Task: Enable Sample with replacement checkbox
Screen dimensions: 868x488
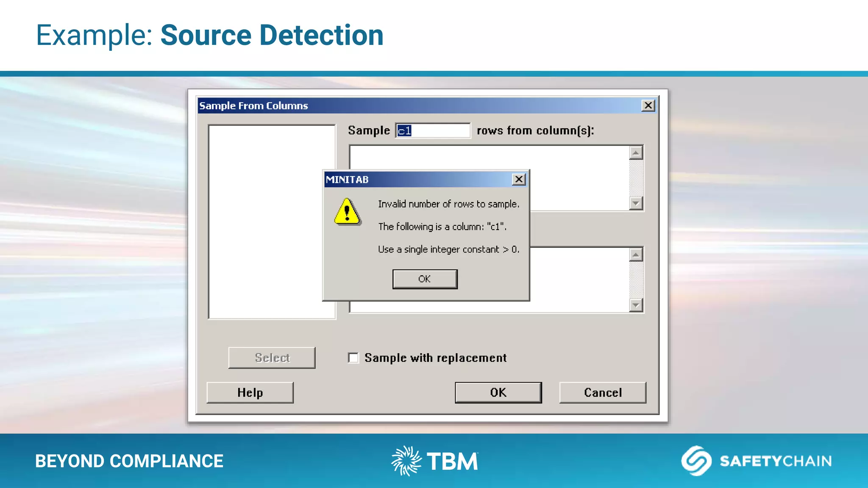Action: click(353, 358)
